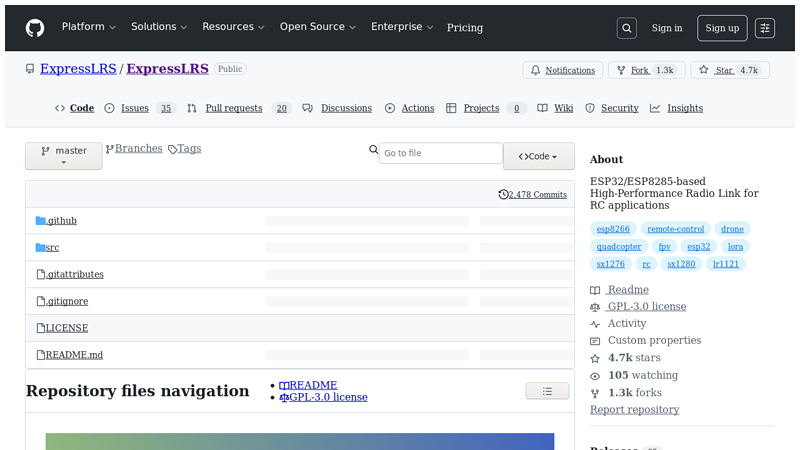The height and width of the screenshot is (450, 800).
Task: Open the accessibility settings icon button
Action: [765, 28]
